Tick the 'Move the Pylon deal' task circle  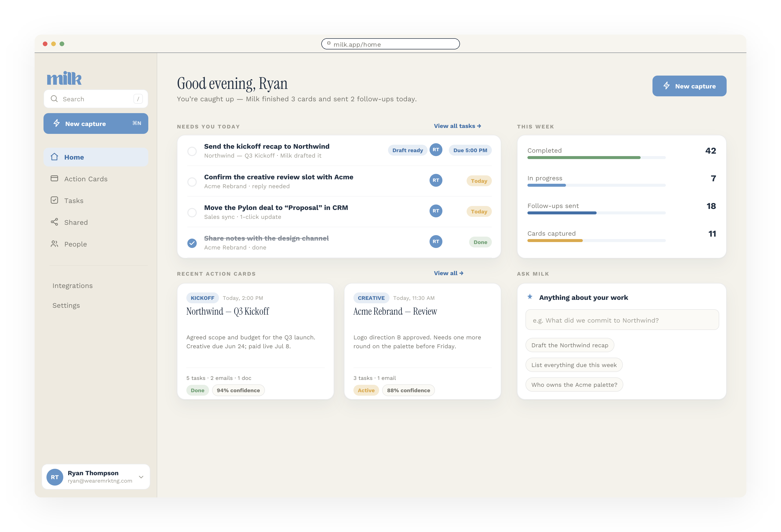[x=192, y=212]
